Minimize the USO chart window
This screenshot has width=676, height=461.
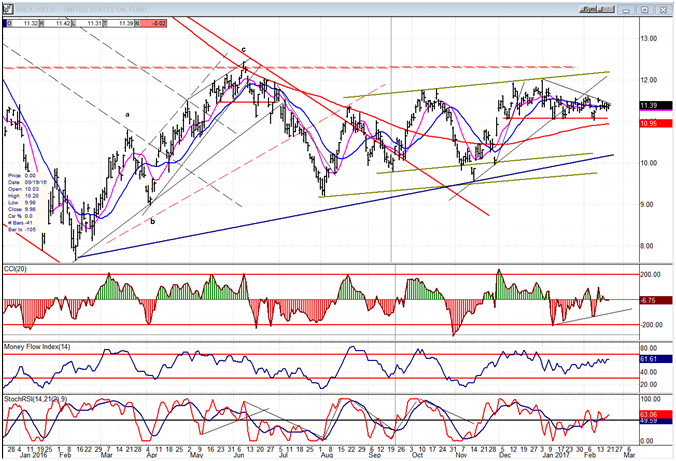click(x=627, y=9)
